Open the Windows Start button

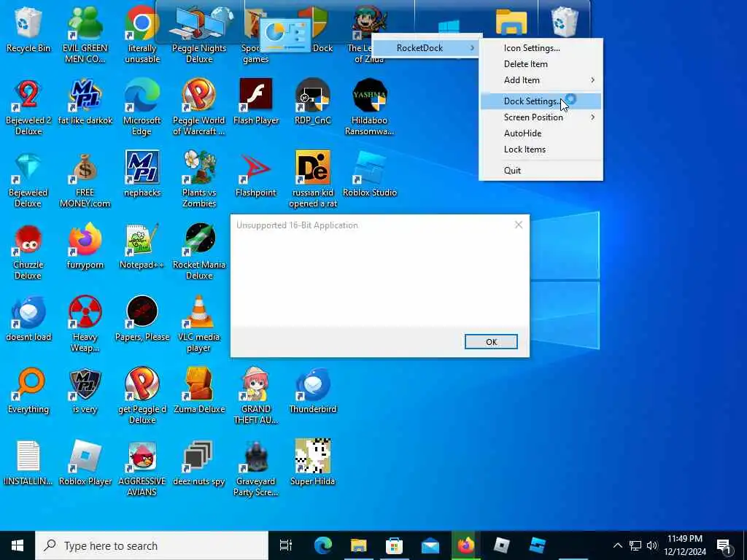click(18, 545)
